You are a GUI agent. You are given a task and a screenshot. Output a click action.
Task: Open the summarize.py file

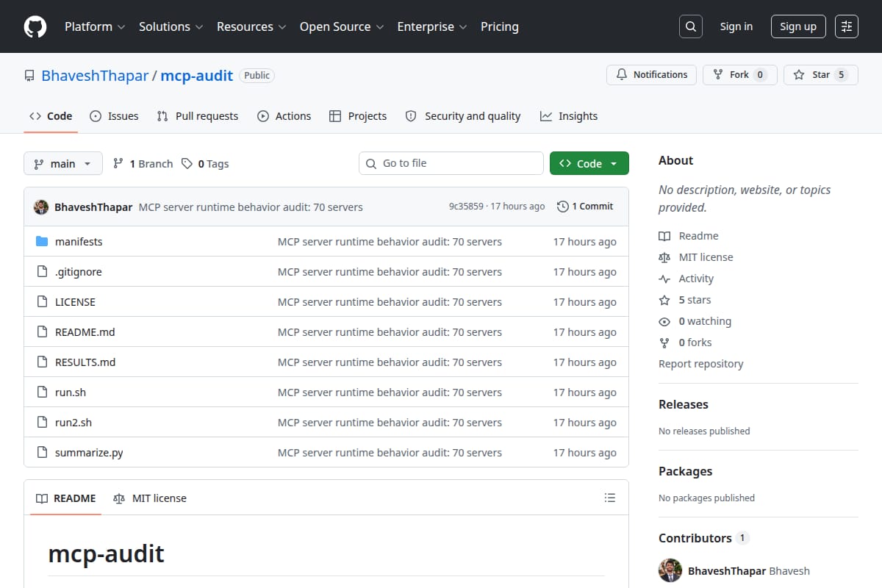pos(89,453)
